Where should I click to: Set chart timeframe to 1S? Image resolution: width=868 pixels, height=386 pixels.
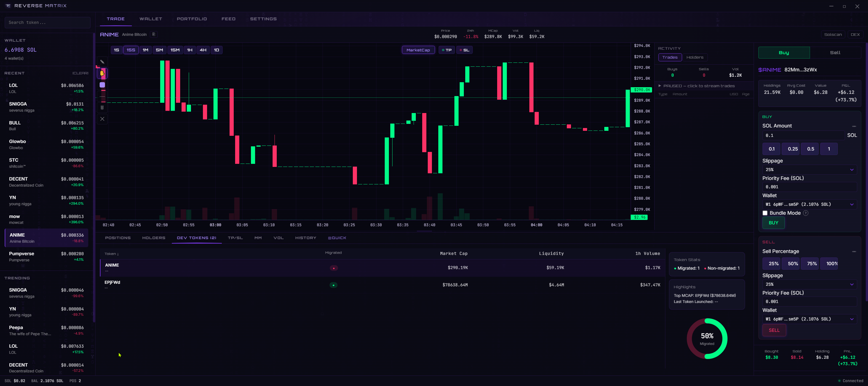[x=116, y=50]
